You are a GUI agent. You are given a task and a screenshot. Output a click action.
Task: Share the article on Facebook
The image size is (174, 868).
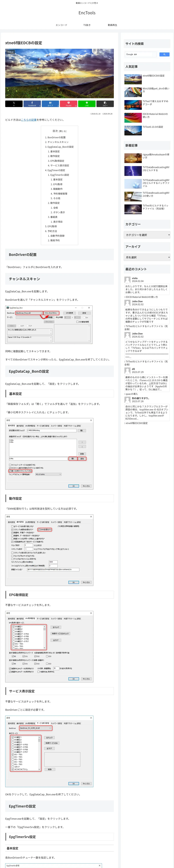click(x=32, y=104)
